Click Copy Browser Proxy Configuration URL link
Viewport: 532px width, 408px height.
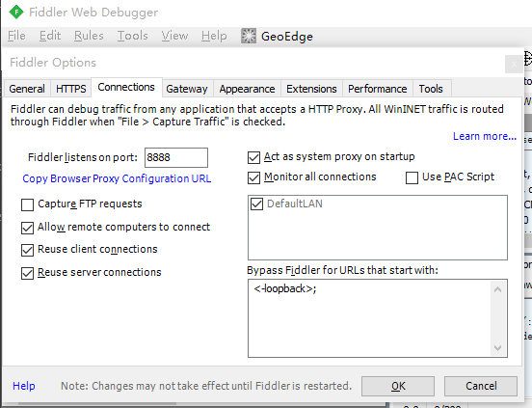point(117,178)
